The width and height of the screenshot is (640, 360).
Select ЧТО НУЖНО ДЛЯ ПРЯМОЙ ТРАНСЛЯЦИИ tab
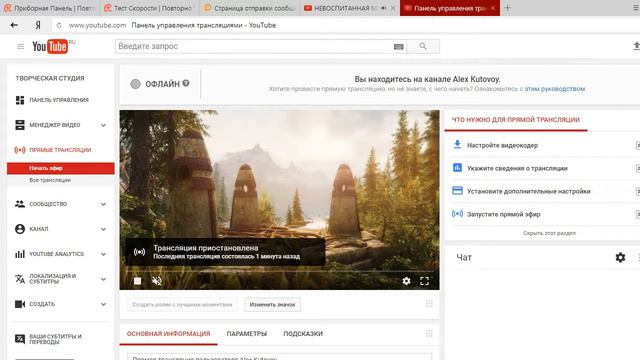[516, 120]
